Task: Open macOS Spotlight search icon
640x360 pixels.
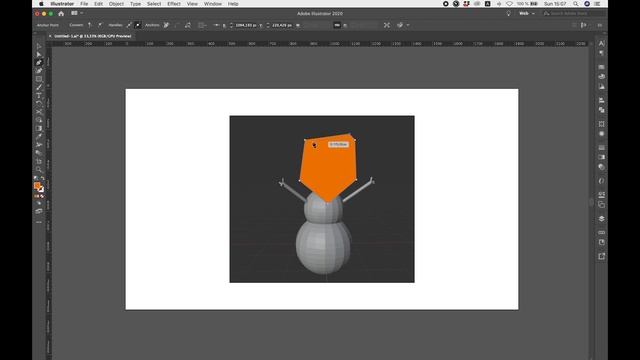Action: coord(576,4)
